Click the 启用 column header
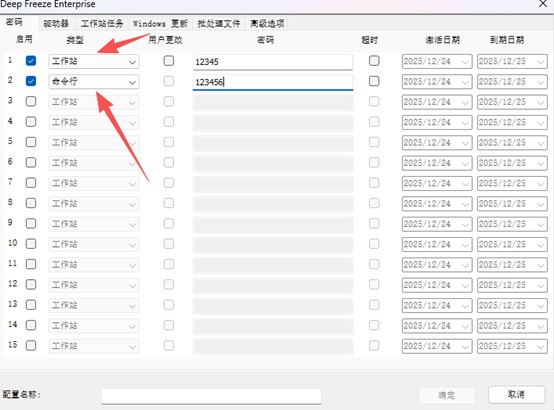Image resolution: width=554 pixels, height=410 pixels. tap(24, 39)
